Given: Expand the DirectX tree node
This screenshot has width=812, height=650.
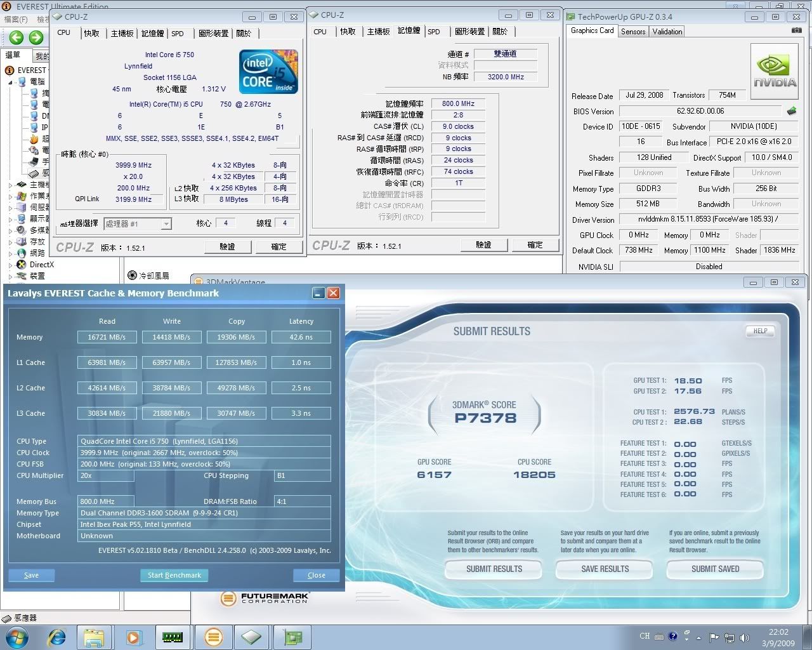Looking at the screenshot, I should [x=11, y=265].
